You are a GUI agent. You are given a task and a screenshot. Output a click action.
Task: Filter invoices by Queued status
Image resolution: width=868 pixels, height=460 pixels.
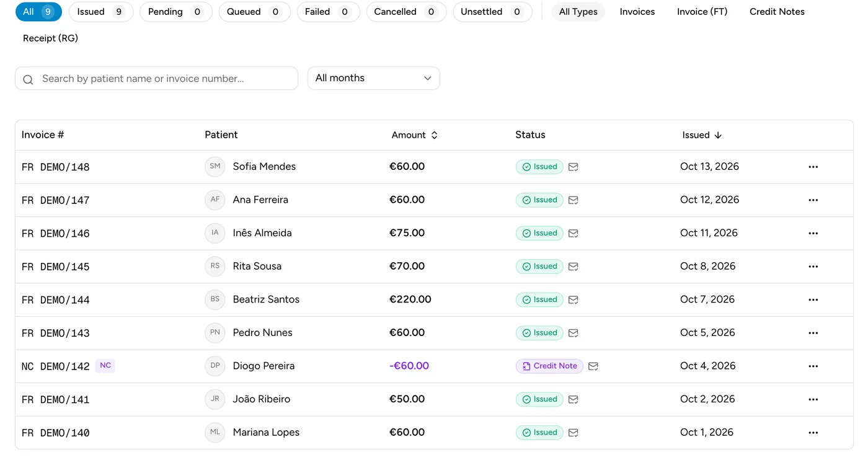(x=255, y=12)
